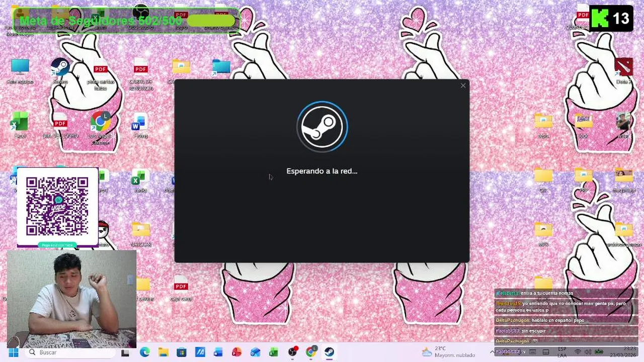Image resolution: width=644 pixels, height=362 pixels.
Task: Open the weather widget showing 23°C
Action: click(x=449, y=352)
